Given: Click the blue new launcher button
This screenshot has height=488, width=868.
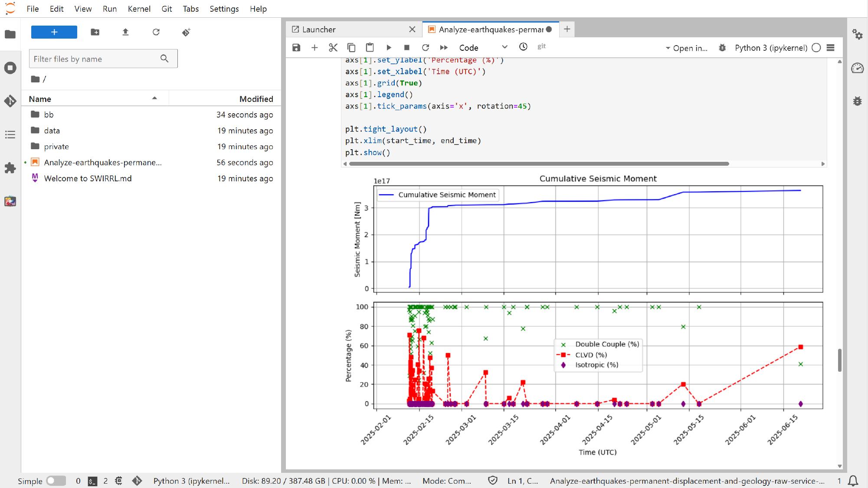Looking at the screenshot, I should point(54,32).
